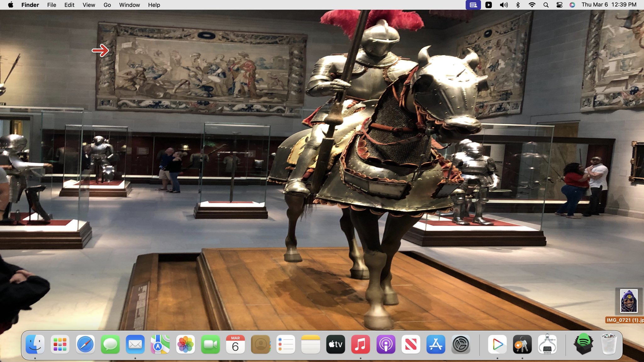644x362 pixels.
Task: Open the View menu
Action: click(x=89, y=5)
